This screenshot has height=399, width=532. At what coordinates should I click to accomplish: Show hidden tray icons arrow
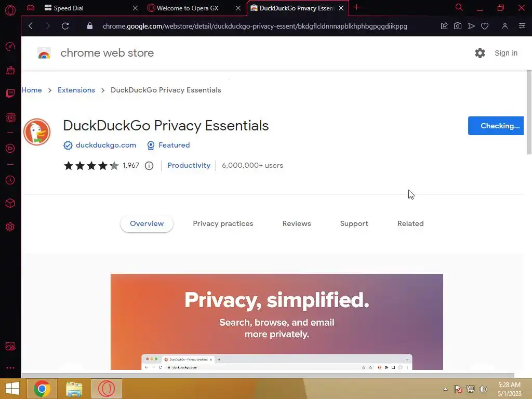coord(445,389)
